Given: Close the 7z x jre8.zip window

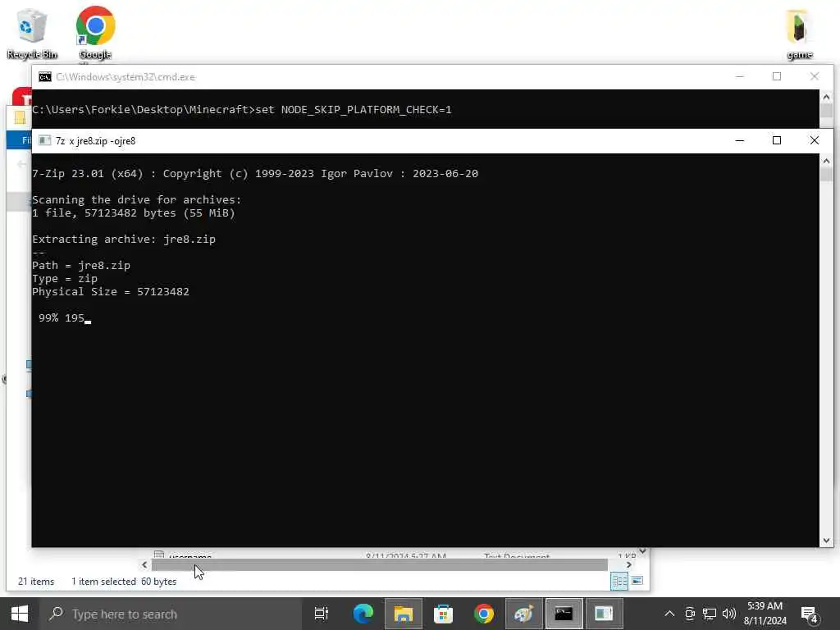Looking at the screenshot, I should click(x=815, y=140).
